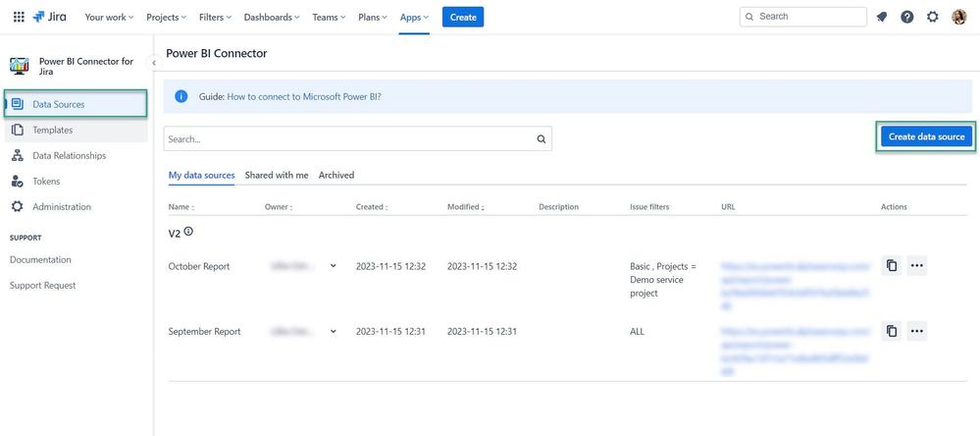The height and width of the screenshot is (436, 980).
Task: Copy URL for September Report
Action: (892, 331)
